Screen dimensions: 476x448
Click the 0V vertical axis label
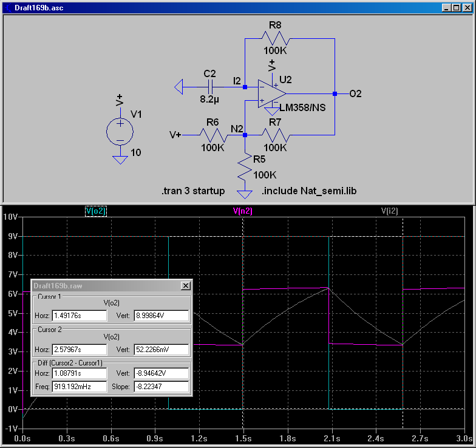point(12,409)
